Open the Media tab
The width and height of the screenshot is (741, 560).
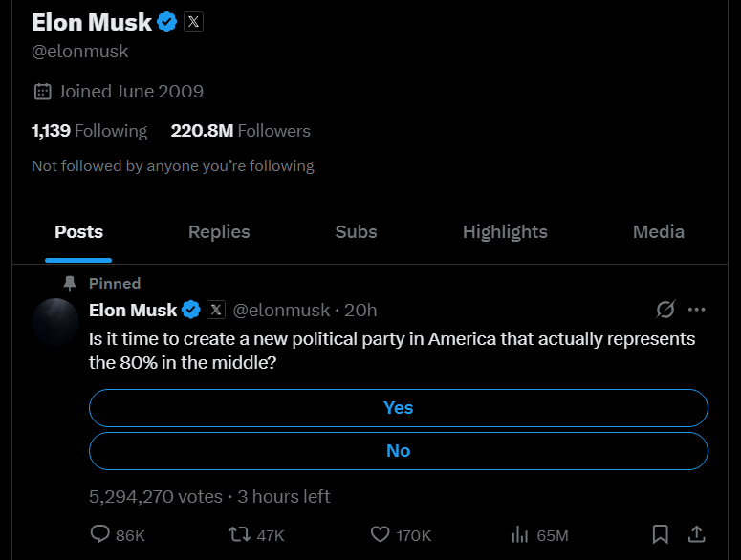pos(659,232)
